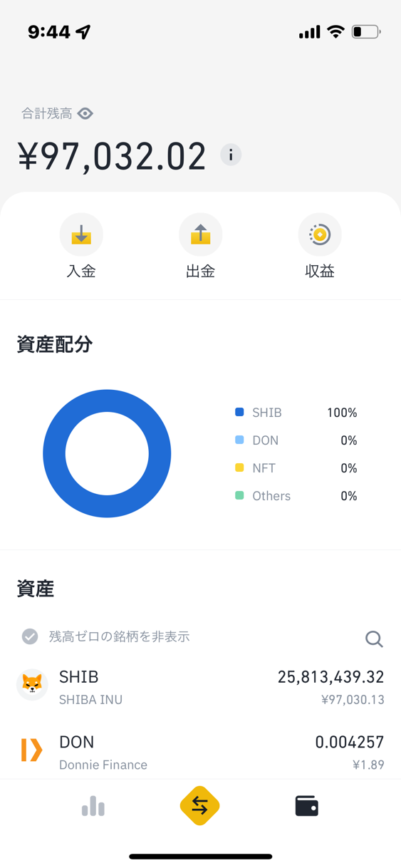
Task: Open the asset search magnifier icon
Action: click(x=374, y=639)
